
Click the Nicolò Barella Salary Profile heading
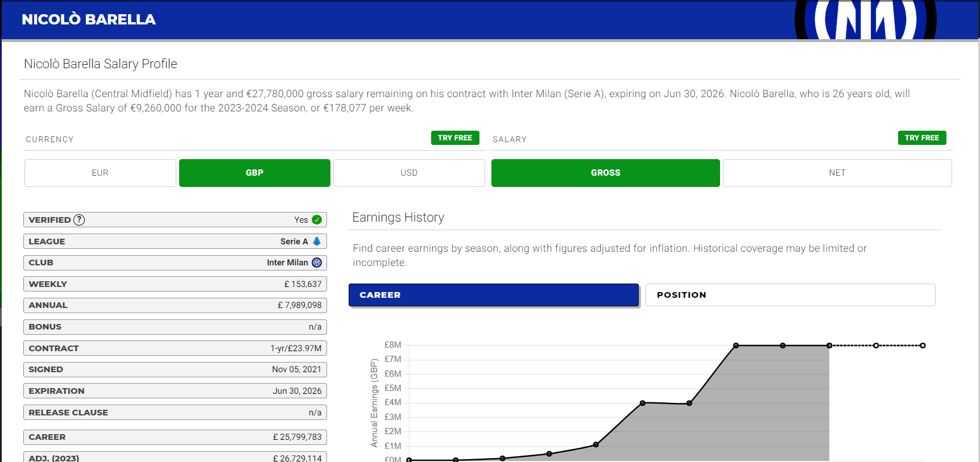(x=101, y=64)
